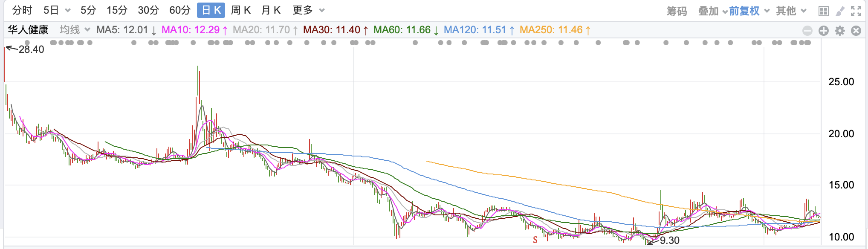The width and height of the screenshot is (868, 249).
Task: Click the multi-chart grid layout icon
Action: [824, 11]
